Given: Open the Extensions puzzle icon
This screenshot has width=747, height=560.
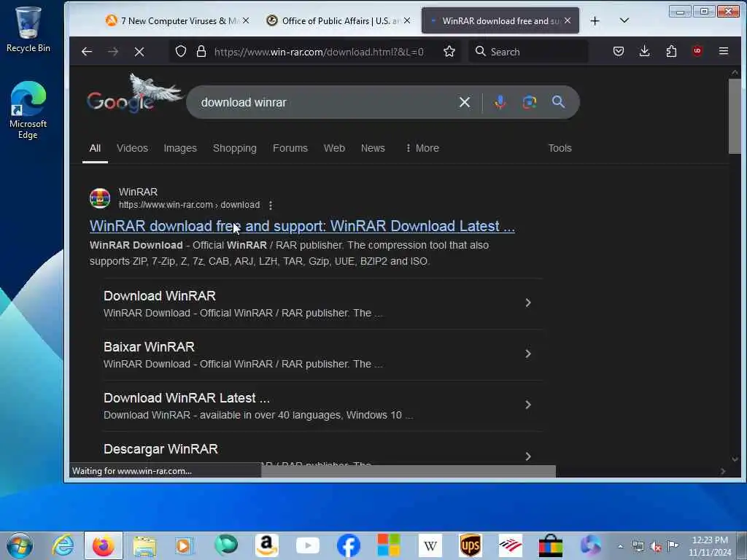Looking at the screenshot, I should tap(671, 52).
